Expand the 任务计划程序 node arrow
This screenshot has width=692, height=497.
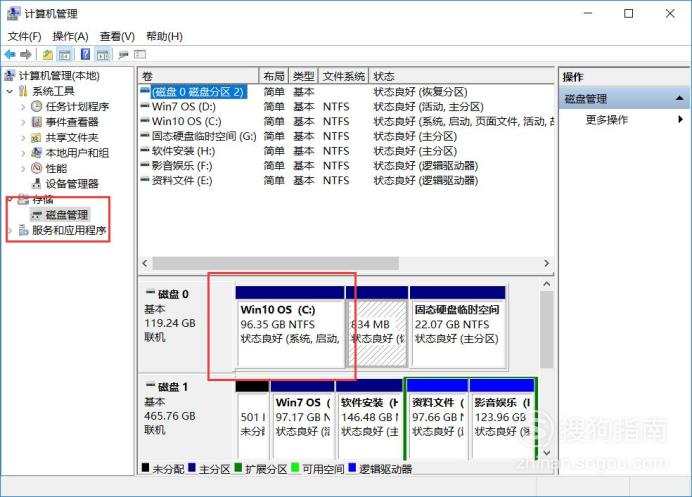click(23, 107)
